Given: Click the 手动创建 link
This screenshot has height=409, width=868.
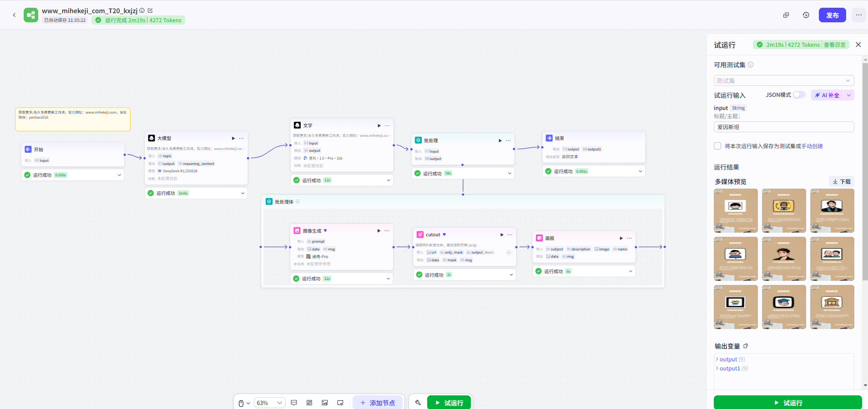Looking at the screenshot, I should 812,146.
